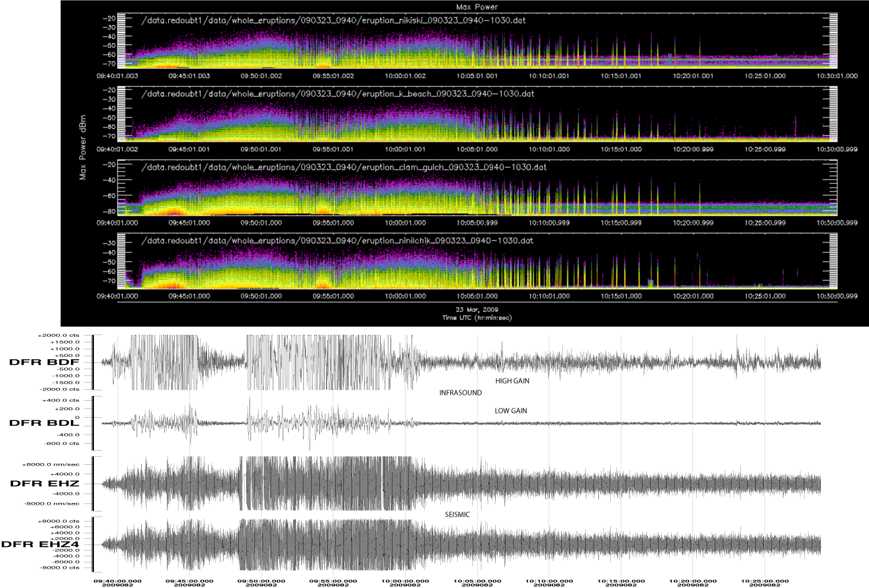Screen dimensions: 869x588
Task: Click the '09:45:00.000' tick on seismic time axis
Action: 189,582
